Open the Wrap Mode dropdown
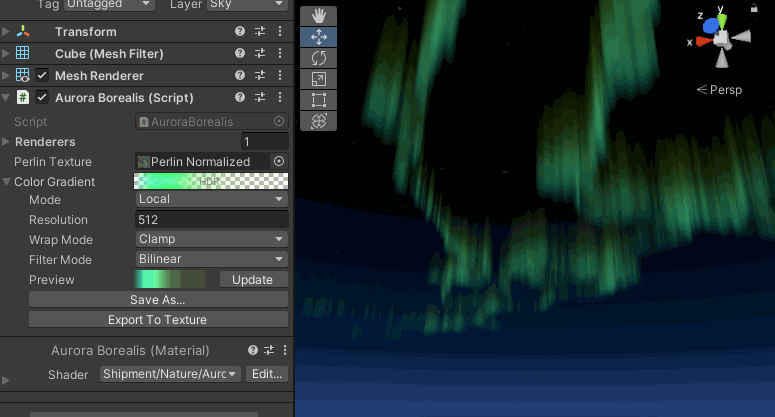 (x=212, y=239)
